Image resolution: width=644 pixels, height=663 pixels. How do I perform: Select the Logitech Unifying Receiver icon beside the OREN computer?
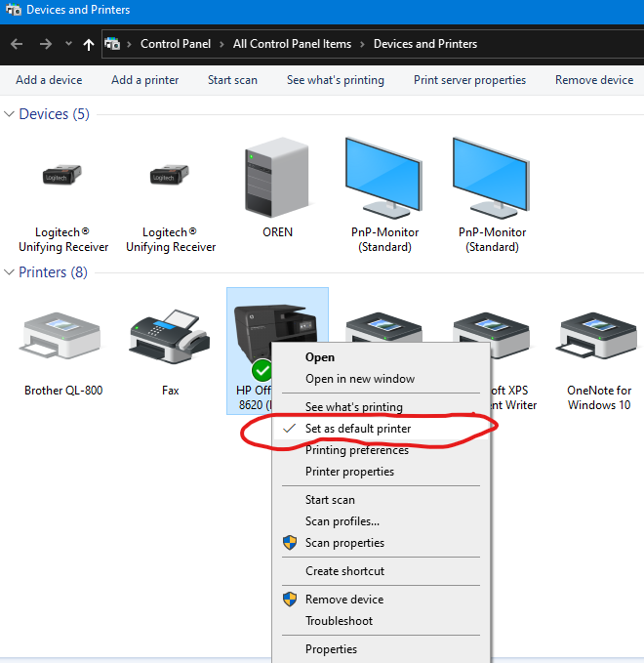click(170, 175)
